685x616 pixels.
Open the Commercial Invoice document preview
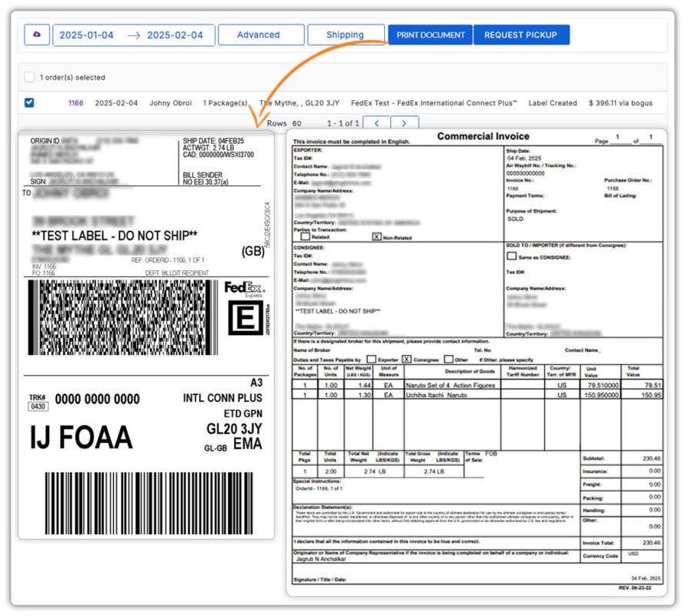476,362
